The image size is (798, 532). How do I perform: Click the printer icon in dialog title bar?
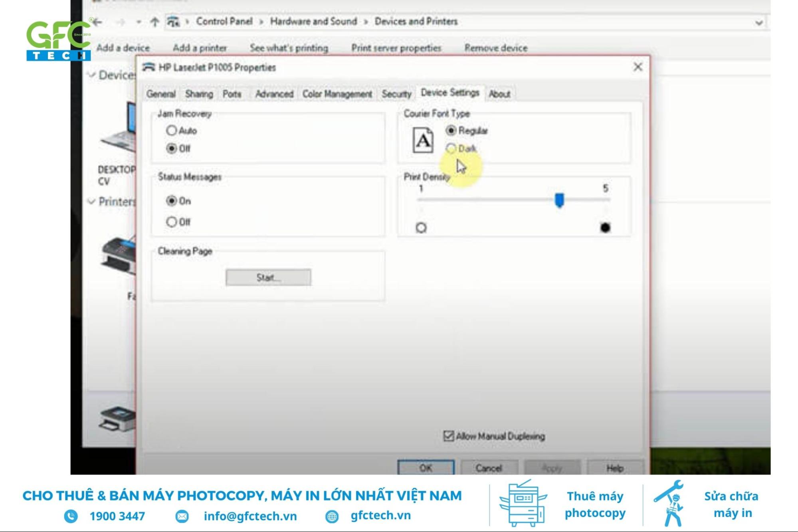click(x=149, y=67)
